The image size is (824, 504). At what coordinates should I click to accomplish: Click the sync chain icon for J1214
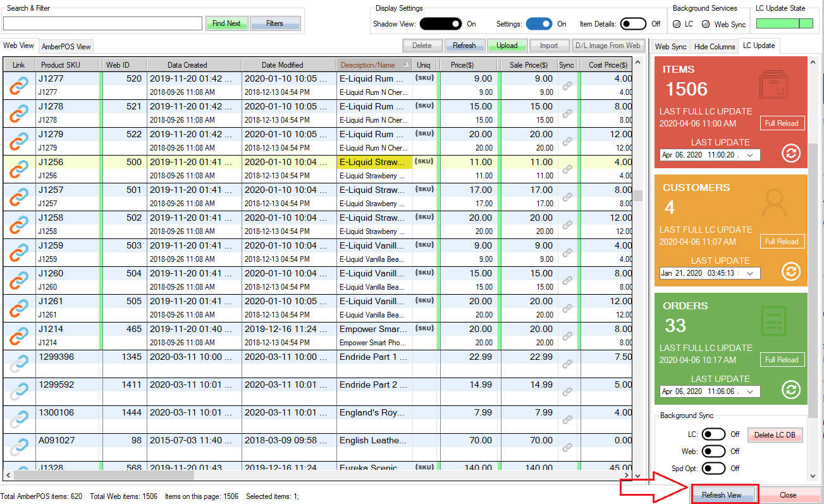pyautogui.click(x=567, y=336)
